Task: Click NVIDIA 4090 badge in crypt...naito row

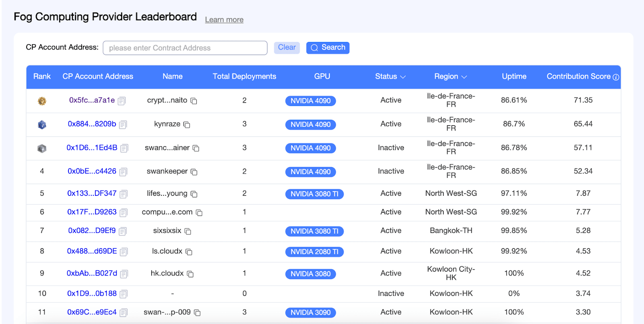Action: pyautogui.click(x=311, y=101)
